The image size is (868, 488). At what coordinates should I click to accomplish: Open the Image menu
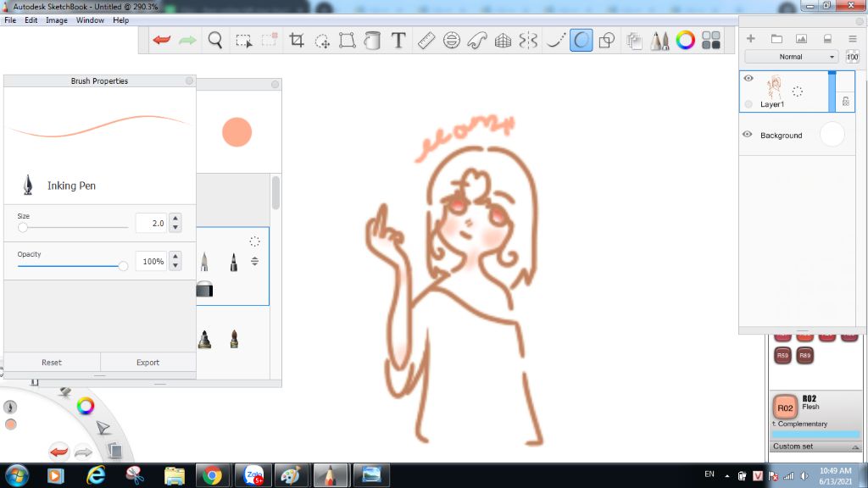coord(57,20)
